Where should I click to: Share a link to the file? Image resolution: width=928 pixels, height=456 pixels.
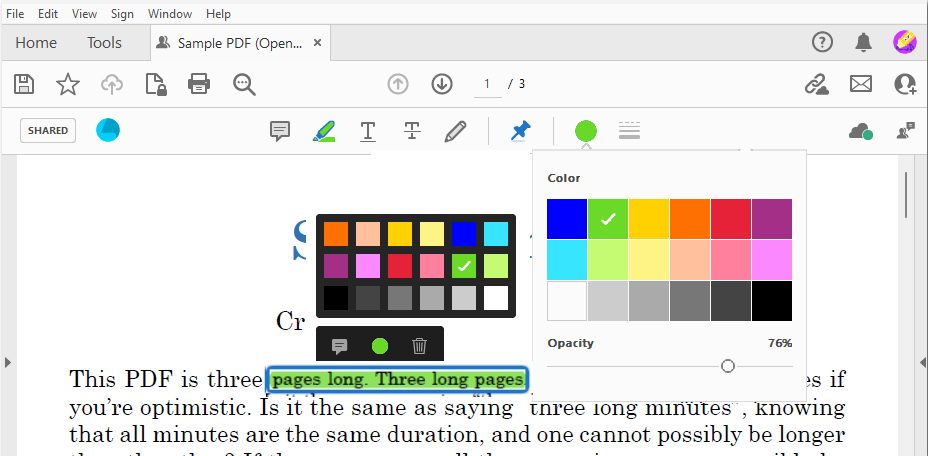pos(817,85)
